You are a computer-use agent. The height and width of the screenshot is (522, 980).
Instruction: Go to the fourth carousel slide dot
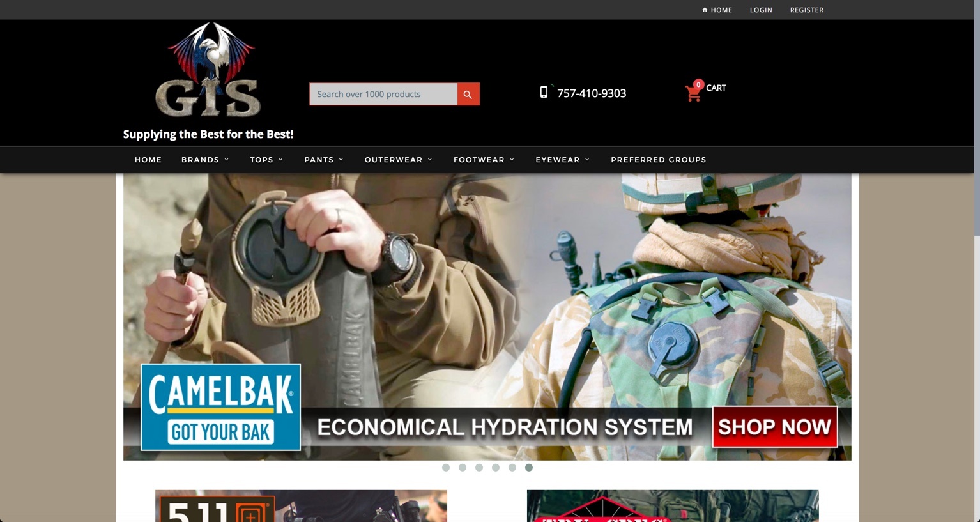tap(496, 468)
